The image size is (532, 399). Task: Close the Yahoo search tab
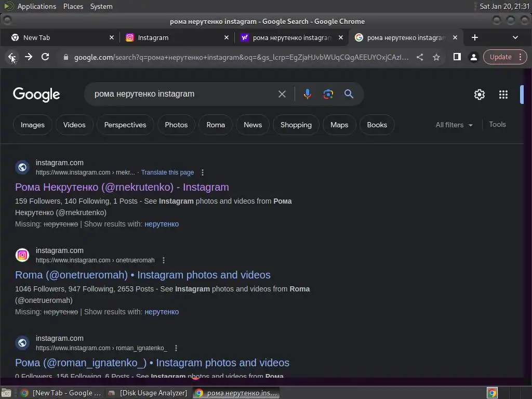(x=341, y=37)
